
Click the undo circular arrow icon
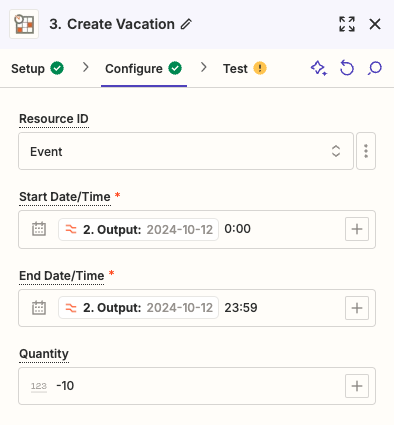coord(347,68)
